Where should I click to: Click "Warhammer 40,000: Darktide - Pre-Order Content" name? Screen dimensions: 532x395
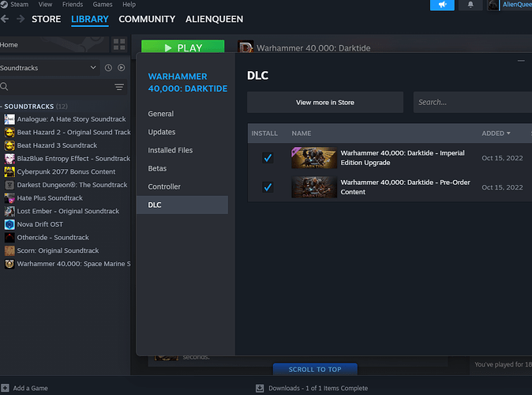[405, 187]
